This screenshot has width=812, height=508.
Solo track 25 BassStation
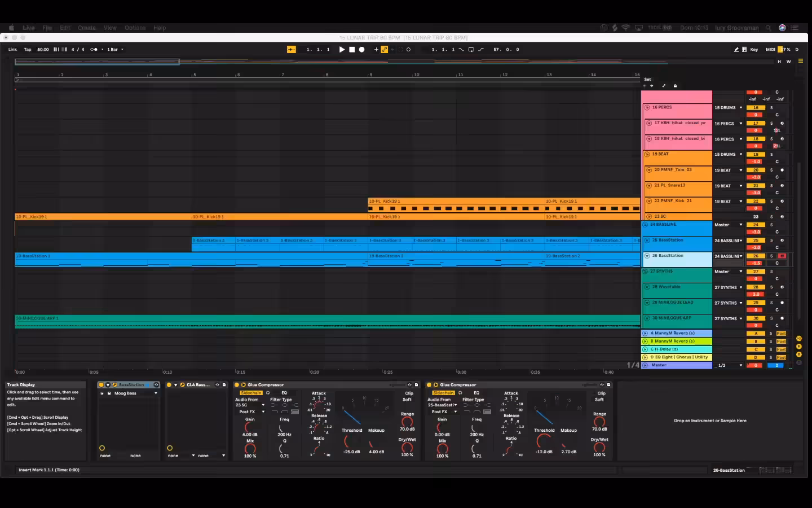[x=771, y=240]
